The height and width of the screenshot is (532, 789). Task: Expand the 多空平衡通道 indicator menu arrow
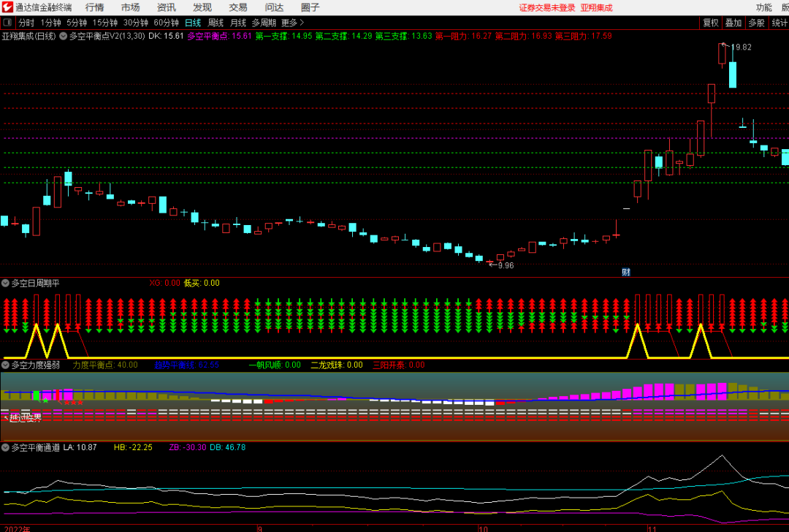(x=5, y=447)
